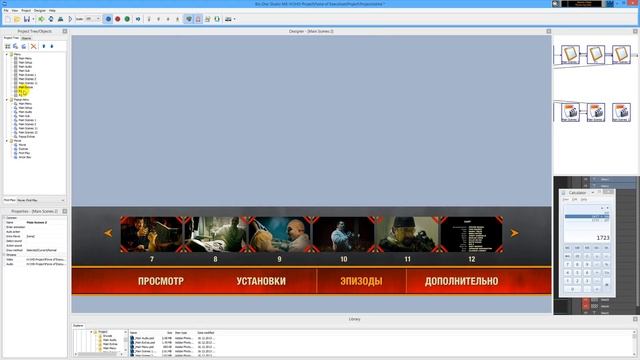Toggle the blue circle toolbar button
Screen dimensions: 640x360
click(108, 19)
